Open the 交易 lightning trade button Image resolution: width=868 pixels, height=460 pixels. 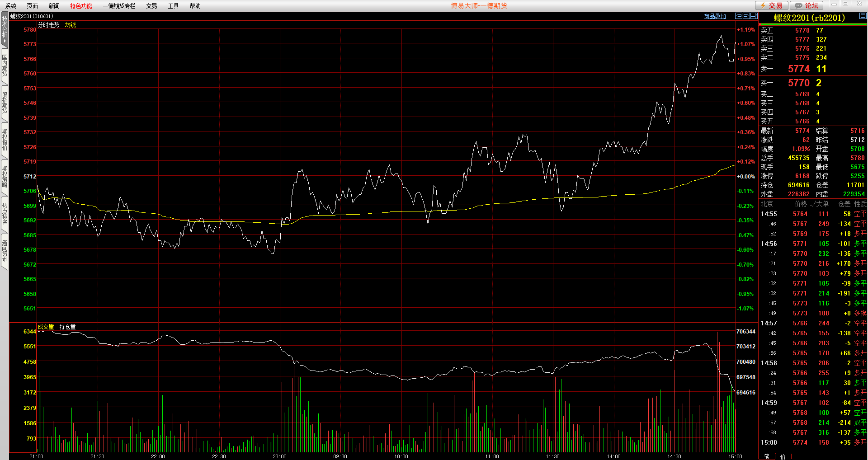pos(772,5)
